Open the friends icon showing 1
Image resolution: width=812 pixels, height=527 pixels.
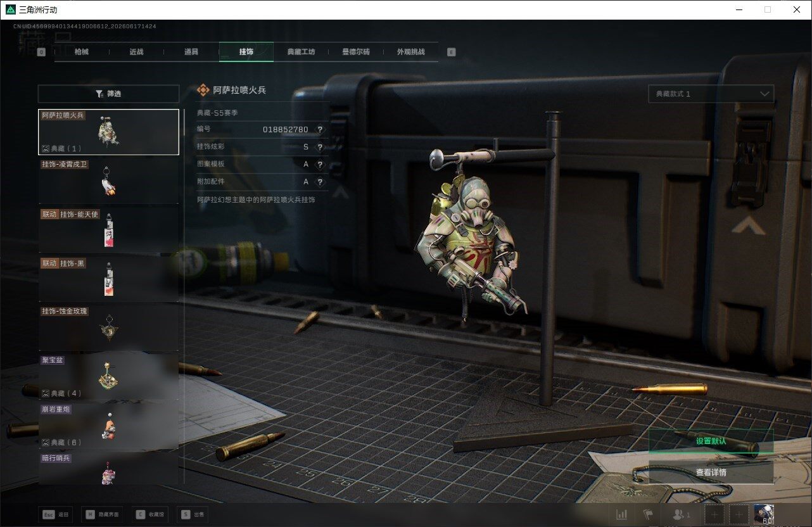pyautogui.click(x=681, y=515)
